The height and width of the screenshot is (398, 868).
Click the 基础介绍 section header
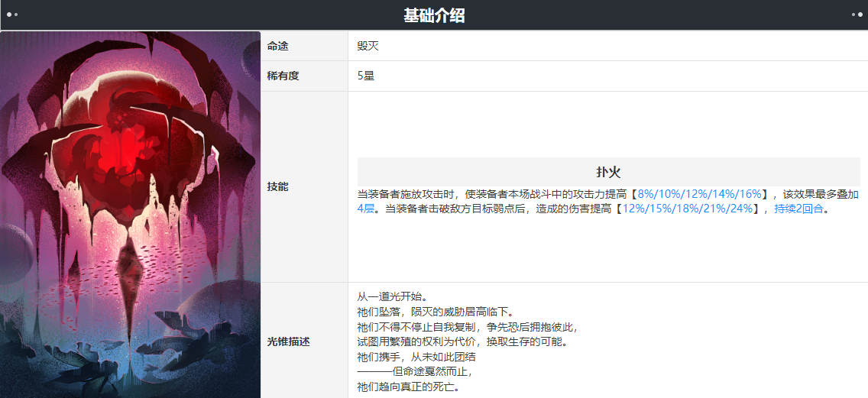click(x=434, y=15)
